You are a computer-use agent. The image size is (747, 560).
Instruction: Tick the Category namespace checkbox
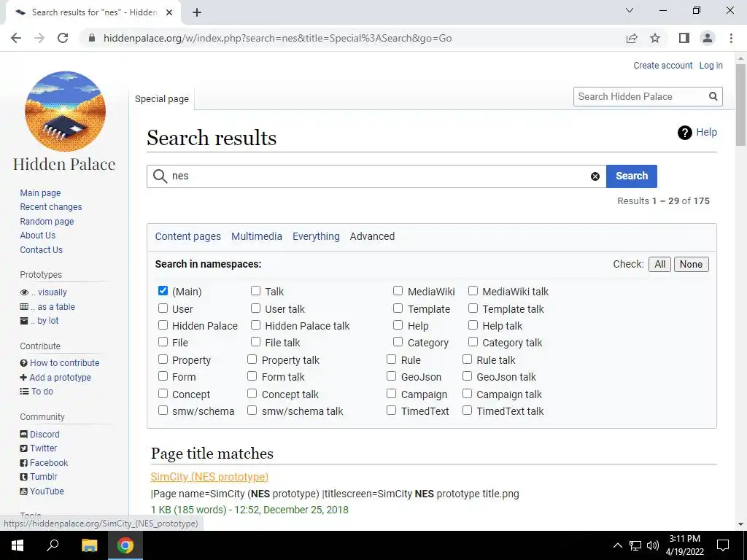click(398, 342)
